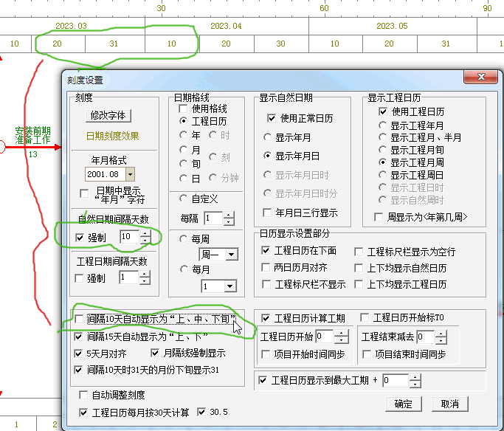
Task: Increase 自然日期间隔天数 spinner value
Action: pyautogui.click(x=145, y=234)
